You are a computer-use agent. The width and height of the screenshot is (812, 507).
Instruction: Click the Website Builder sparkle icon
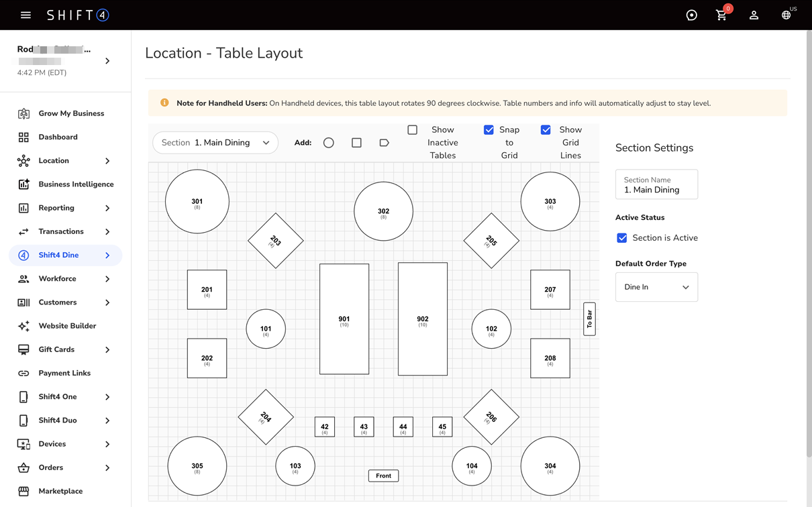[23, 326]
